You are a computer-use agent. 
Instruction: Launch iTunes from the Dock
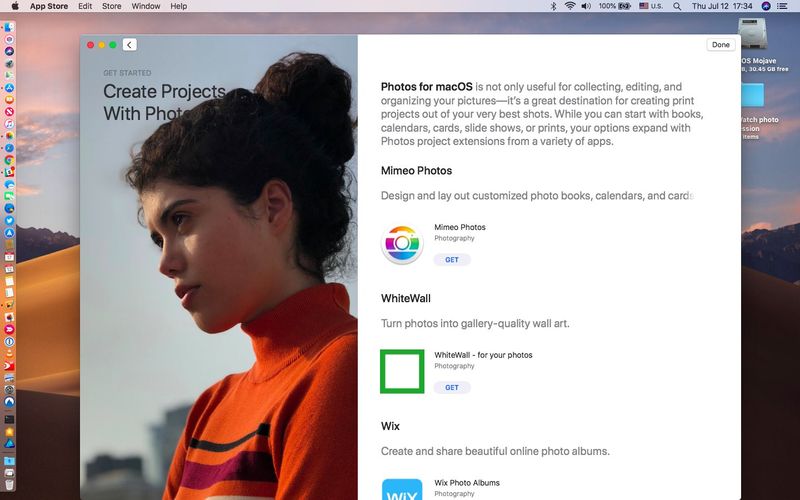click(9, 124)
